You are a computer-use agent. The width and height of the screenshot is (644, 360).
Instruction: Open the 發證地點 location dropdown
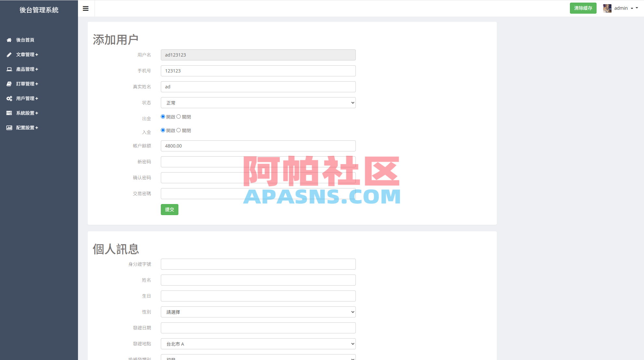tap(258, 343)
